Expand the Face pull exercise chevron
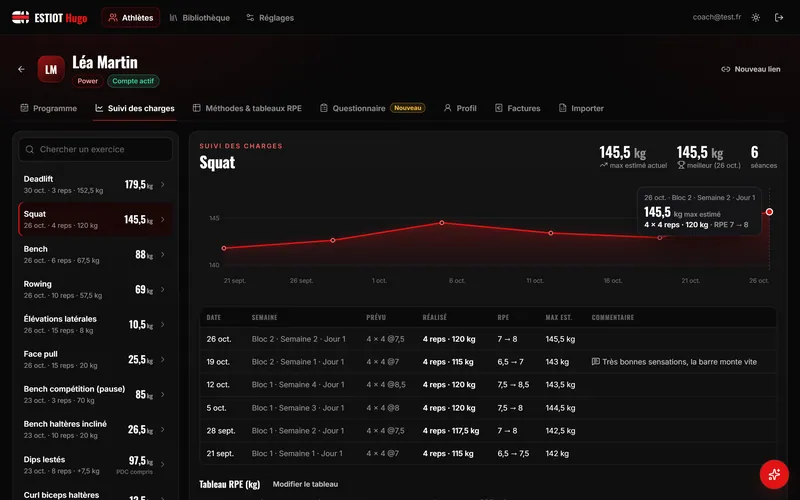This screenshot has width=800, height=500. pyautogui.click(x=163, y=360)
